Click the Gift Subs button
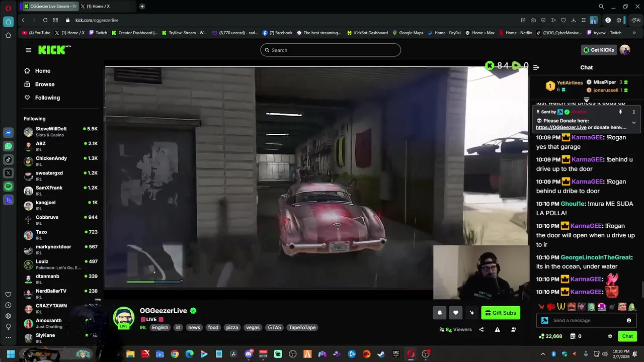 tap(501, 313)
